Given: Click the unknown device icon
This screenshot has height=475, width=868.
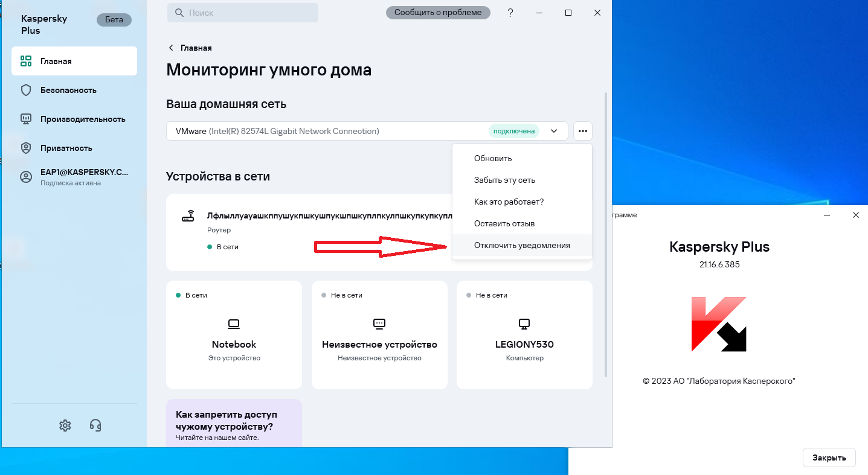Looking at the screenshot, I should click(379, 324).
